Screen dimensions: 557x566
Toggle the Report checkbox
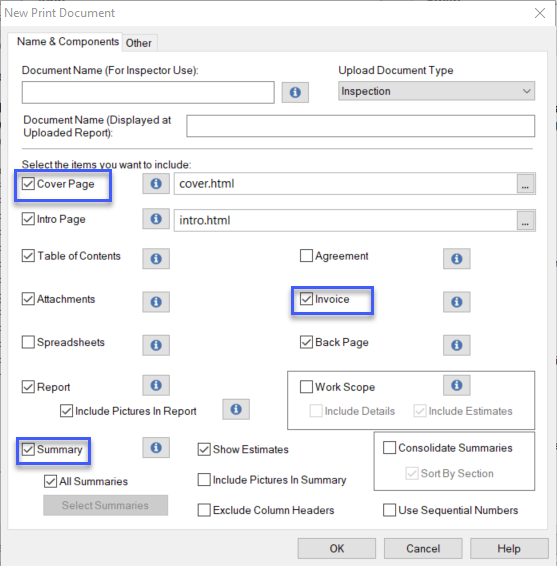click(28, 387)
